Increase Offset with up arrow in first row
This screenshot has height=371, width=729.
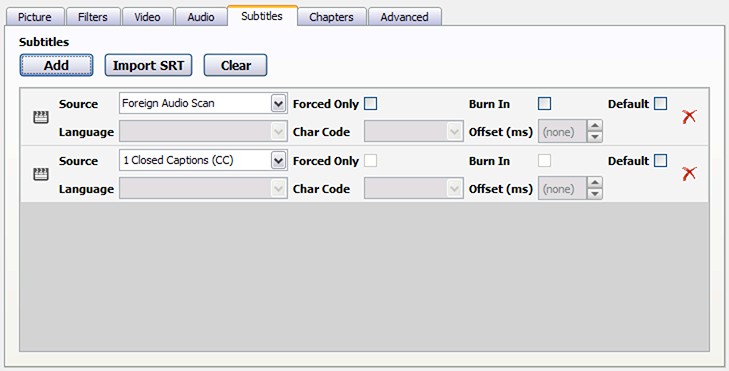click(595, 126)
